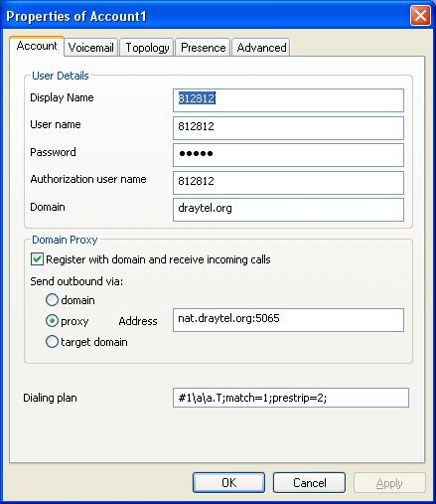
Task: Click the Domain field containing draytel.org
Action: [x=288, y=210]
